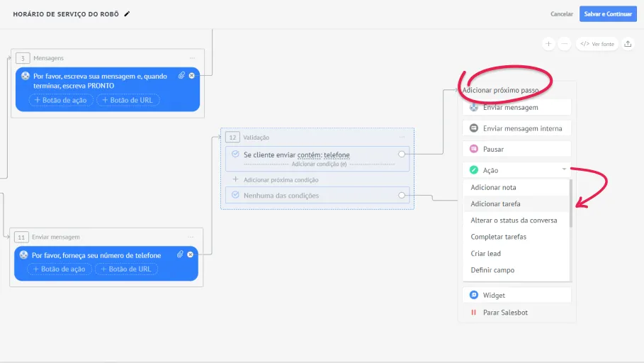Click the HORÁRIO DE SERVIÇO DO ROBÔ title

point(66,14)
